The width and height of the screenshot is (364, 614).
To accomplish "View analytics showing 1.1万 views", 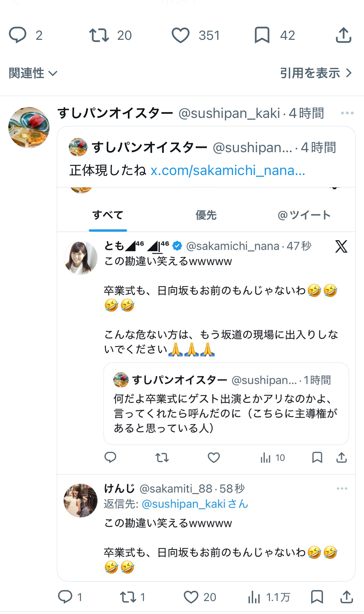I will coord(254,597).
